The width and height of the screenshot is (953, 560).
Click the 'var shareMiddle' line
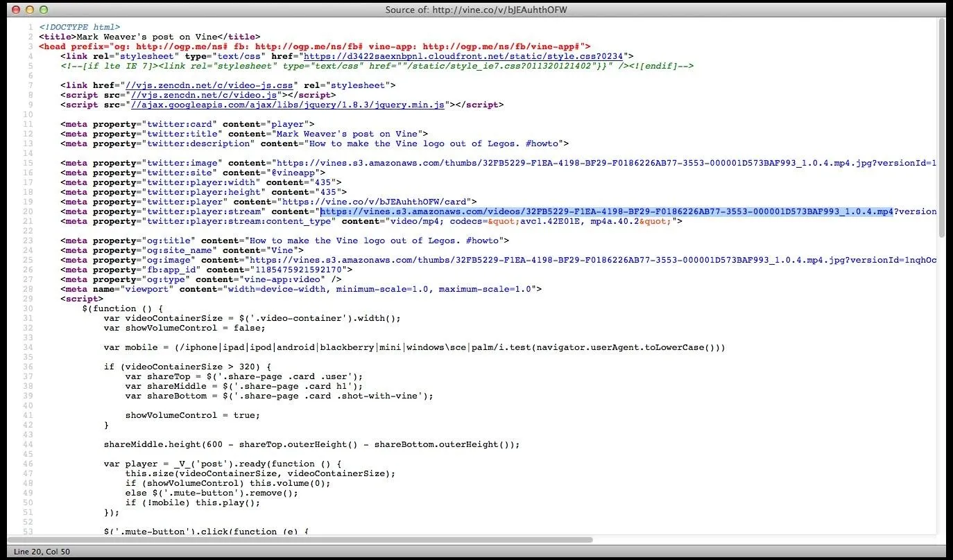[x=244, y=386]
